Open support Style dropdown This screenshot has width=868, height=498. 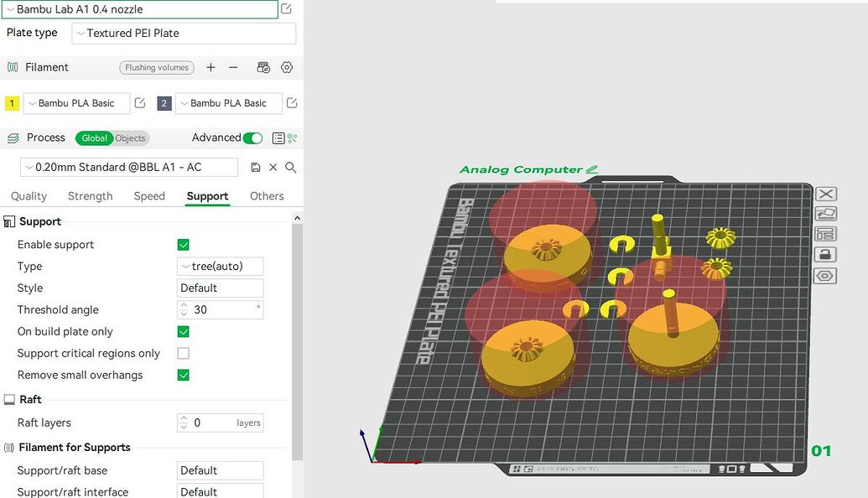(220, 288)
